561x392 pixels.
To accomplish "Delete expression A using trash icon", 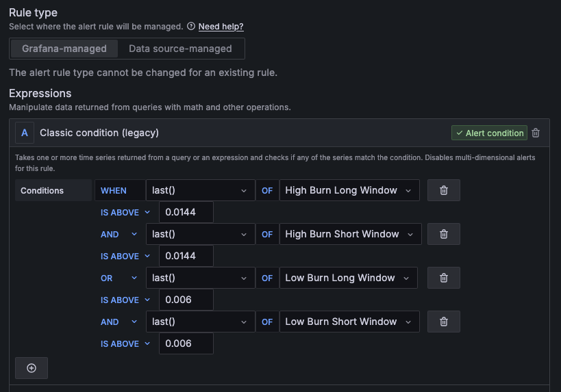I will coord(536,133).
